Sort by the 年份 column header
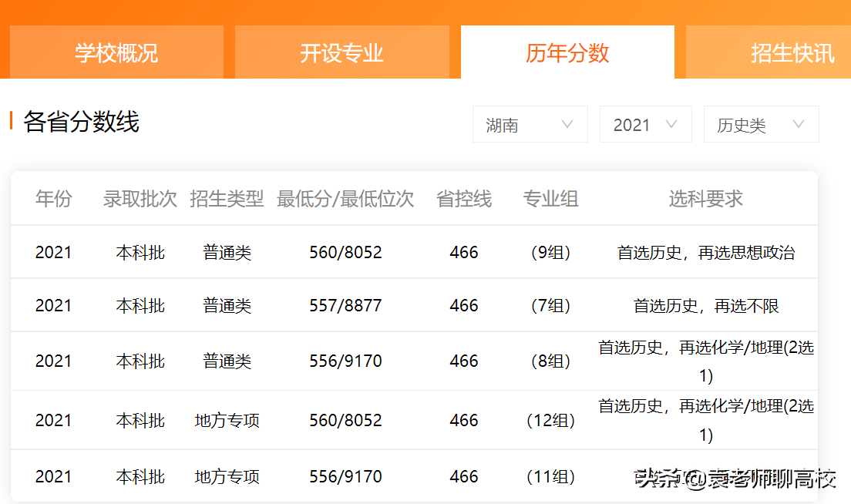Viewport: 851px width, 504px height. (53, 198)
